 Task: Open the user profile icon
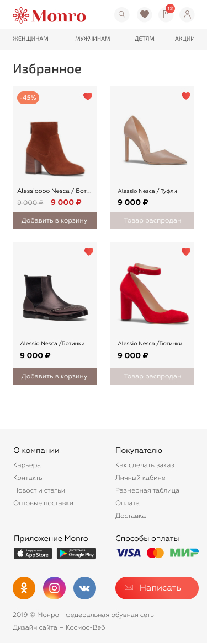pos(187,15)
